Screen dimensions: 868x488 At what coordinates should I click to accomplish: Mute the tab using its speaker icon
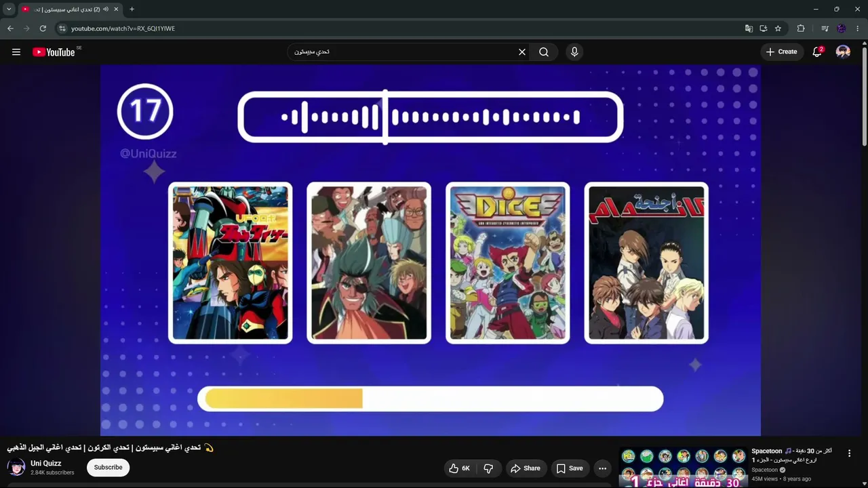pyautogui.click(x=106, y=9)
